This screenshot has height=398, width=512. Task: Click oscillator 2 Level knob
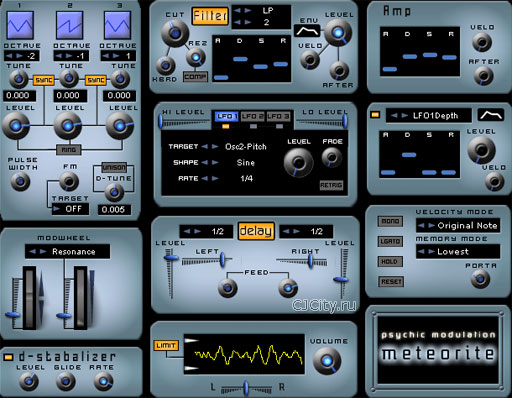tap(68, 126)
